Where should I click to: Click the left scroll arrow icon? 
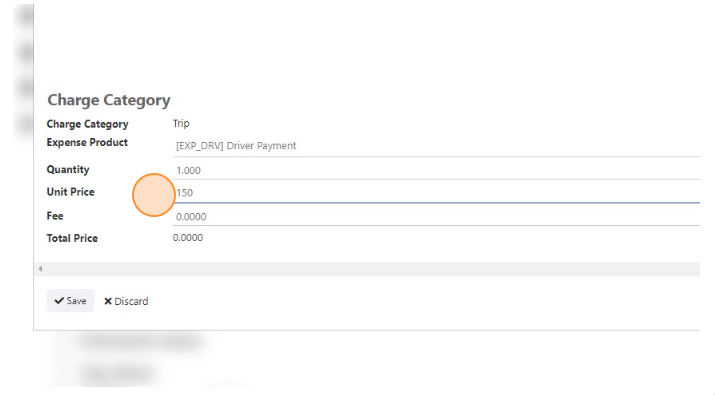[x=41, y=269]
